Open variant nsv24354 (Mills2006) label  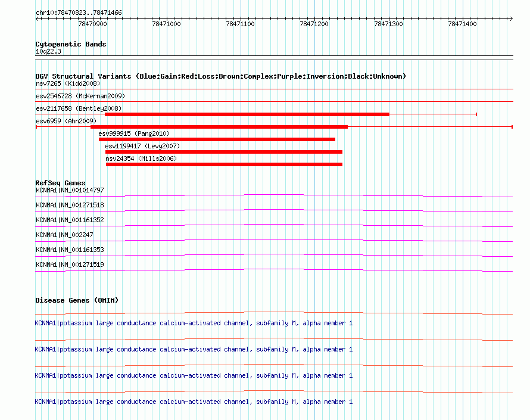(x=141, y=158)
